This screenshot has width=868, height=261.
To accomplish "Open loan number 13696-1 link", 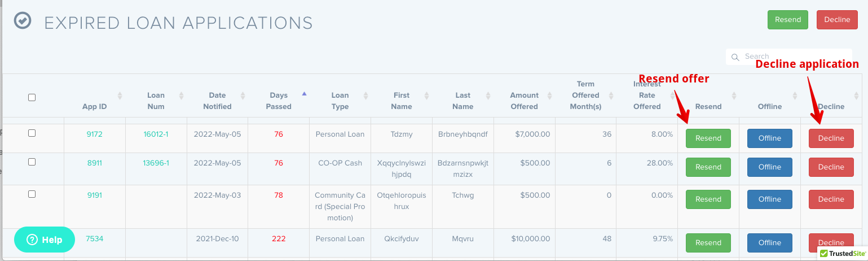I will 156,163.
